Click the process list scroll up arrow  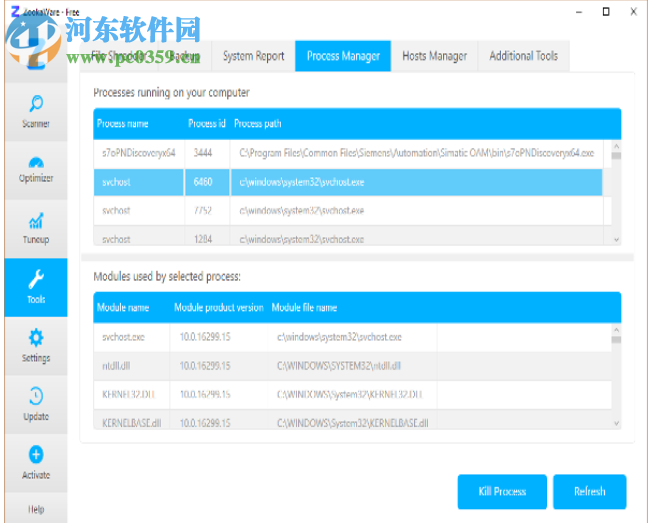click(x=616, y=146)
